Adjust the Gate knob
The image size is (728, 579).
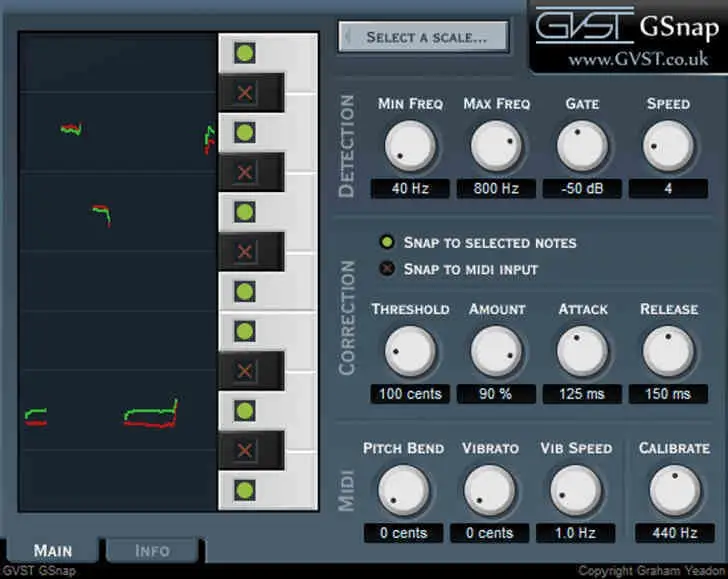pyautogui.click(x=582, y=147)
